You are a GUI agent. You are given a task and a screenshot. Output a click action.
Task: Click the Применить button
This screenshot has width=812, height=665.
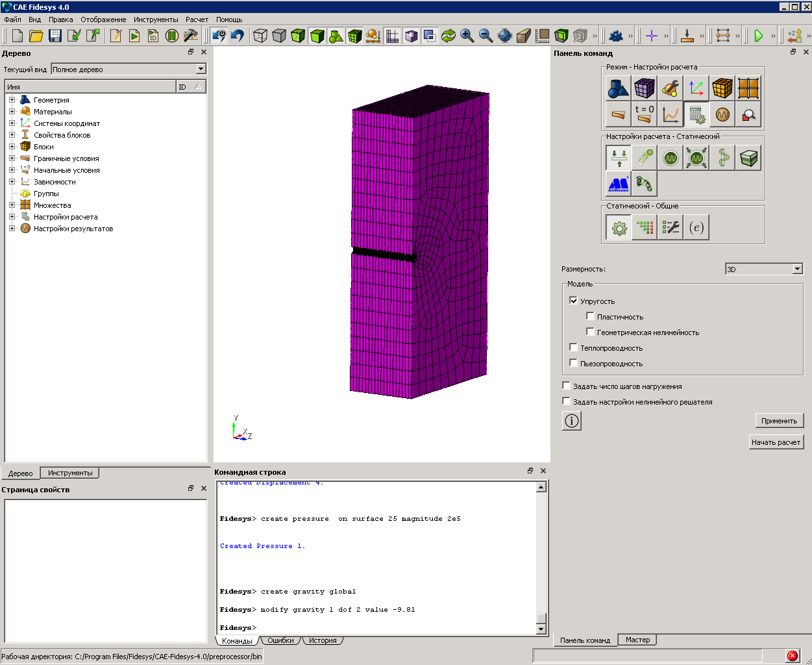click(x=780, y=421)
